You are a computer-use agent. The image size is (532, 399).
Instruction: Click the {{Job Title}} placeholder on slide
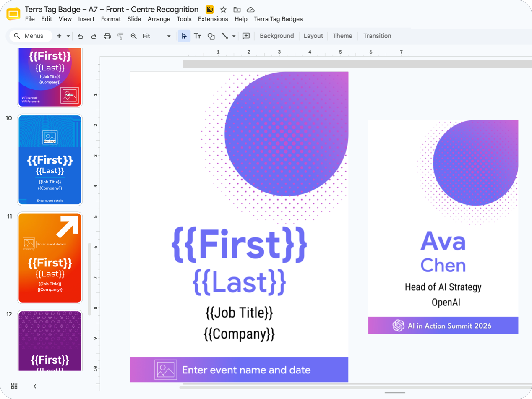(239, 313)
